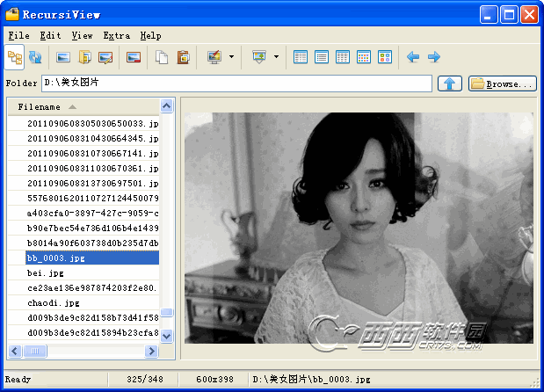Click the 325/348 status bar counter

pyautogui.click(x=145, y=379)
